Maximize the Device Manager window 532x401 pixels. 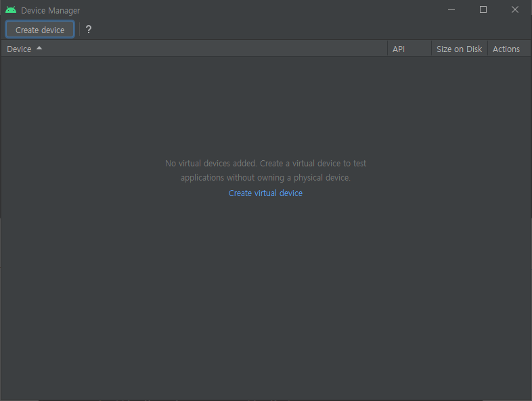coord(483,10)
